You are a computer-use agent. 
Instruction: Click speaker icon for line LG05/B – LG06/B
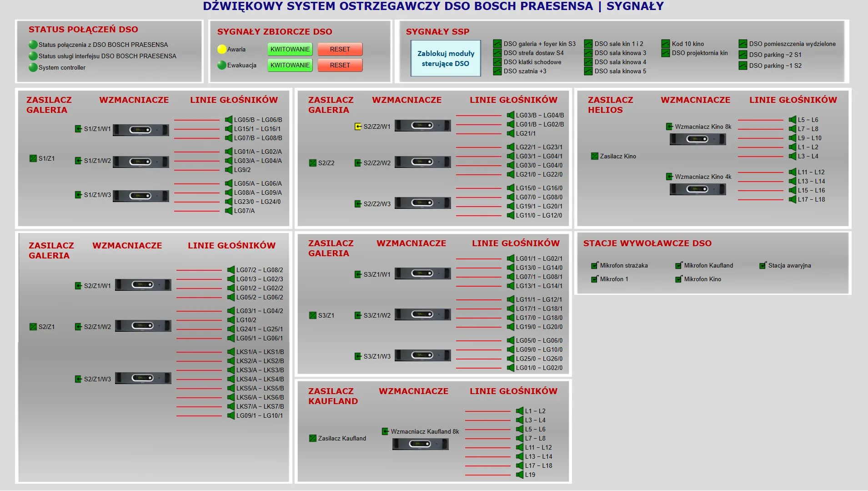tap(229, 120)
